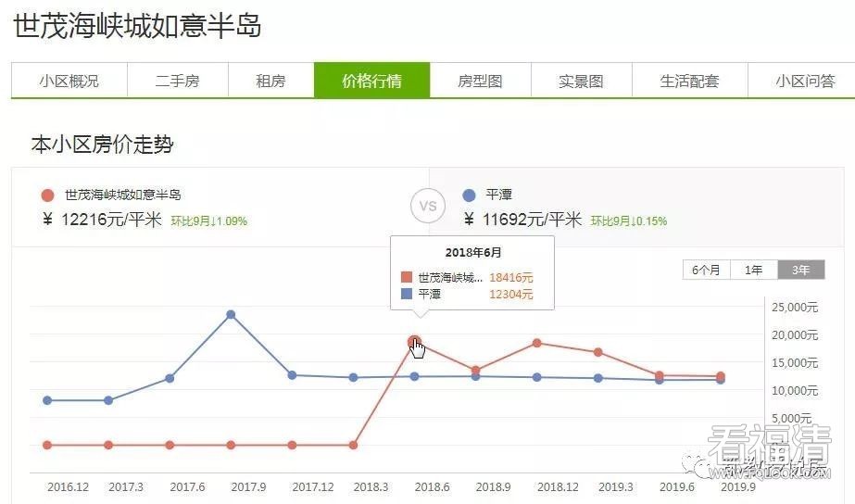Click the 环比9月↓0.15% text
Screen dimensions: 855x504
(x=629, y=220)
